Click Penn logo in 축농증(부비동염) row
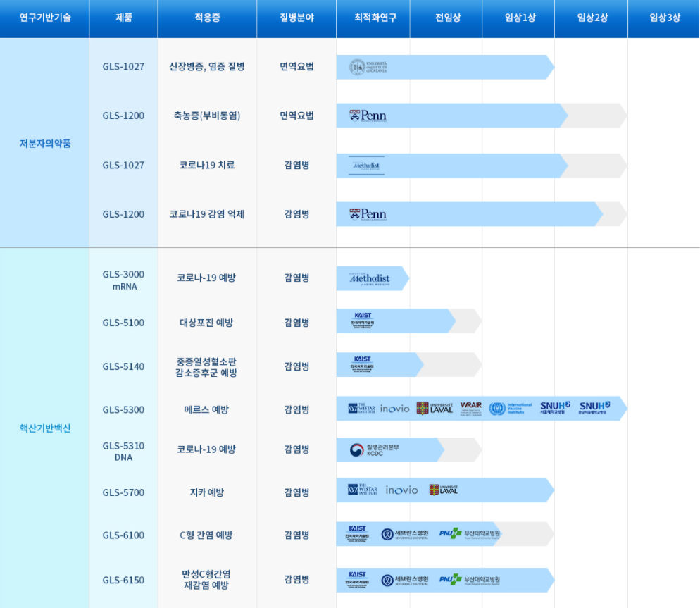Screen dimensions: 700x608 click(x=368, y=116)
